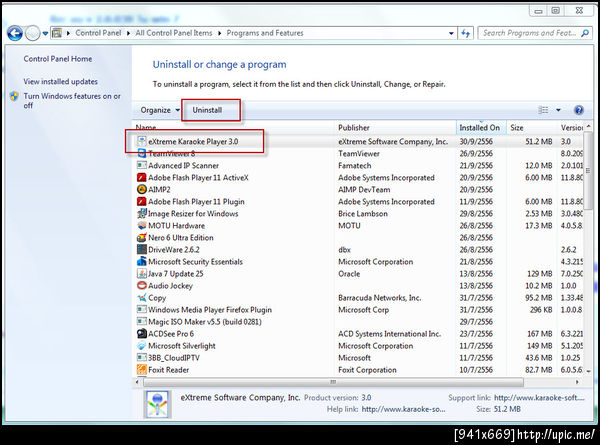Click publisher Barracuda Networks, Inc.

[x=380, y=298]
